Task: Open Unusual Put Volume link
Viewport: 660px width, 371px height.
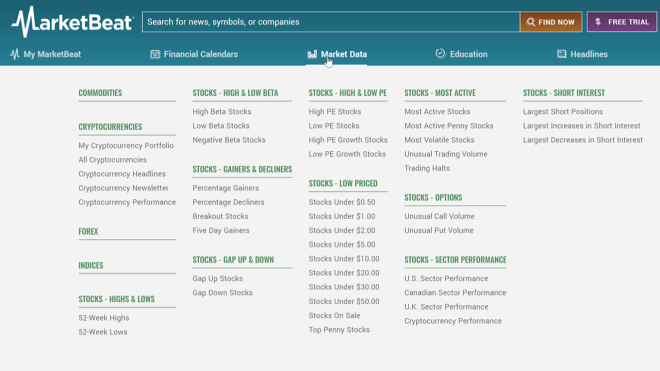Action: point(439,230)
